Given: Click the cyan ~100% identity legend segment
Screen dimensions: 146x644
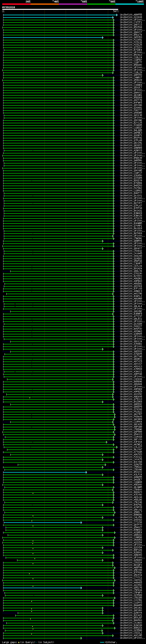Looking at the screenshot, I should click(130, 4).
